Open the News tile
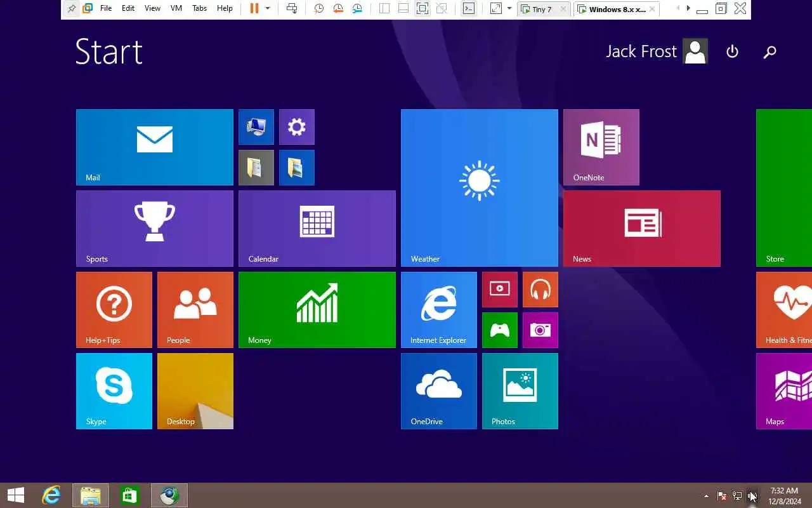Viewport: 812px width, 508px height. tap(642, 229)
